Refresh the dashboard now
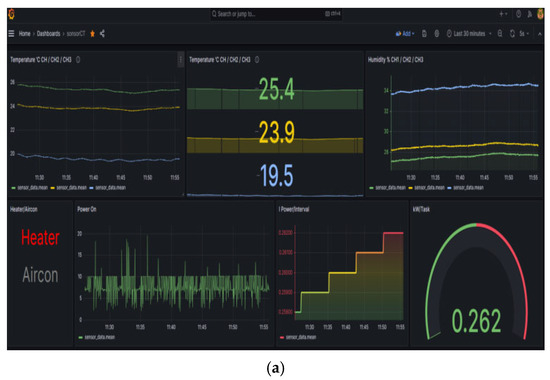 tap(512, 34)
